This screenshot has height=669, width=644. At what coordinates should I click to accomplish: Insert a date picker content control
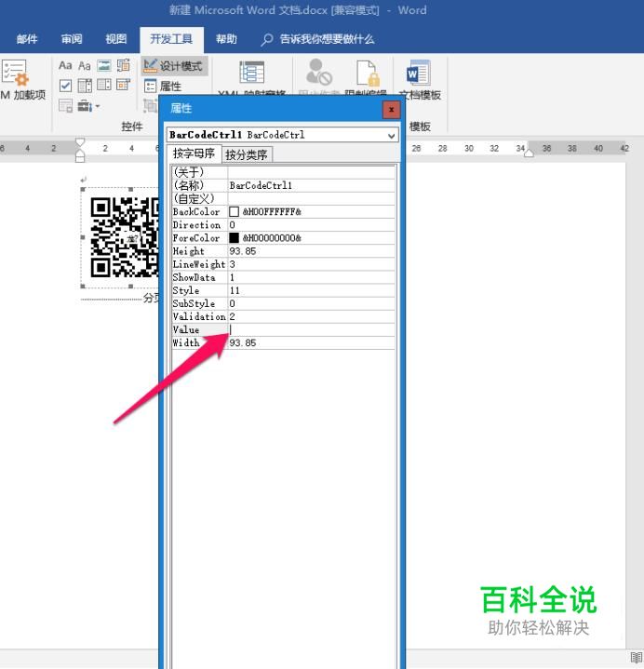pyautogui.click(x=124, y=86)
